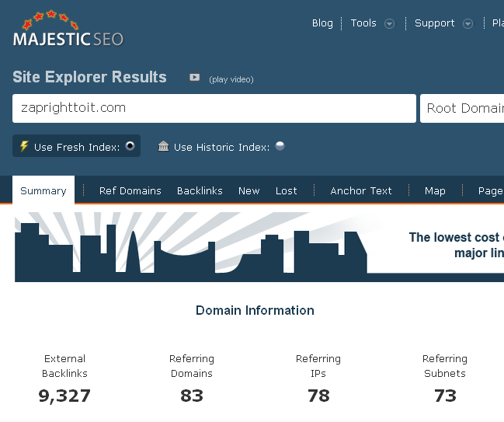
Task: Switch to the Lost tab
Action: (287, 190)
